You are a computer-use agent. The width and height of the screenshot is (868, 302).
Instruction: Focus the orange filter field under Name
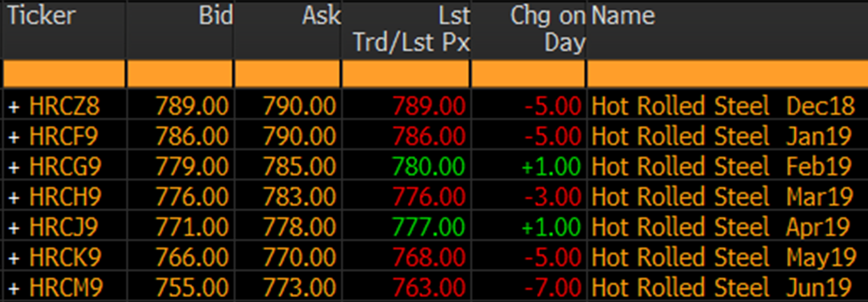click(726, 75)
